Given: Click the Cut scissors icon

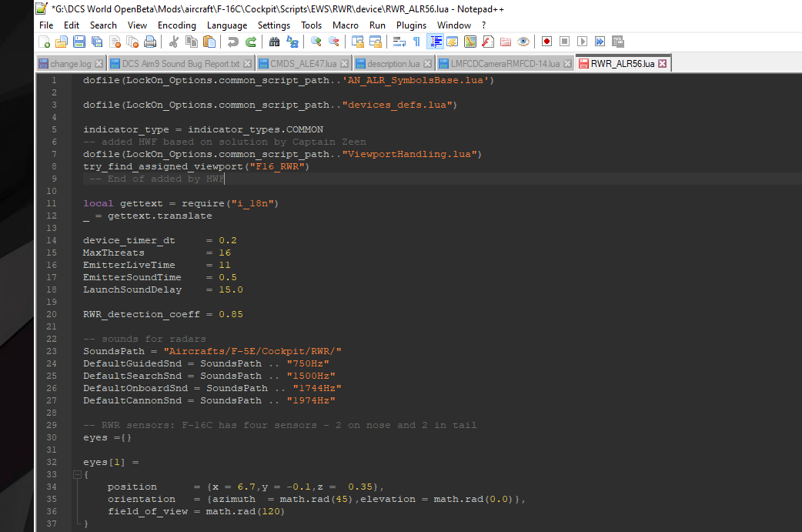Looking at the screenshot, I should click(173, 42).
